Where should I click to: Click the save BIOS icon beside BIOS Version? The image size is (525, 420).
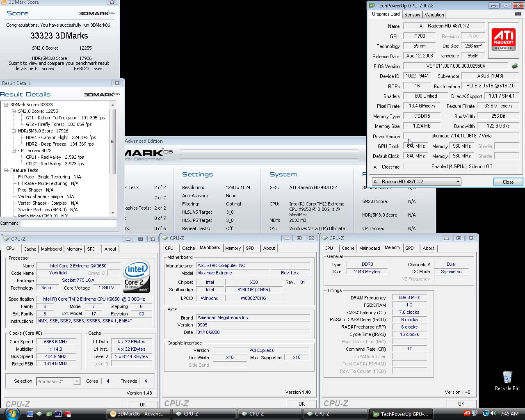(515, 66)
